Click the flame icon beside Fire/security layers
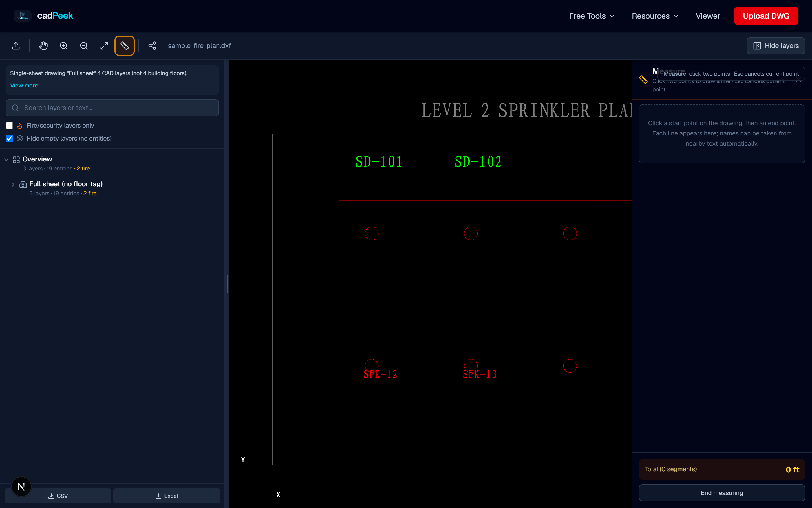Viewport: 812px width, 508px height. 20,126
